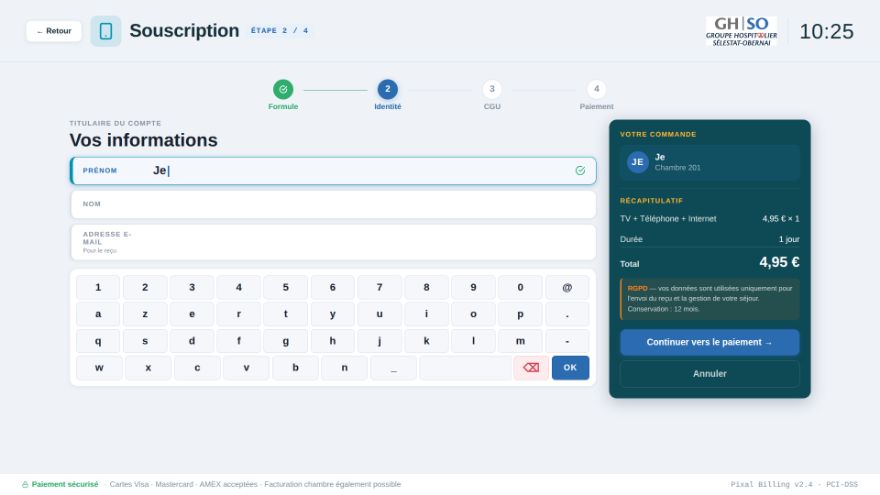Tap the 9 key
Viewport: 880px width, 495px height.
tap(473, 287)
